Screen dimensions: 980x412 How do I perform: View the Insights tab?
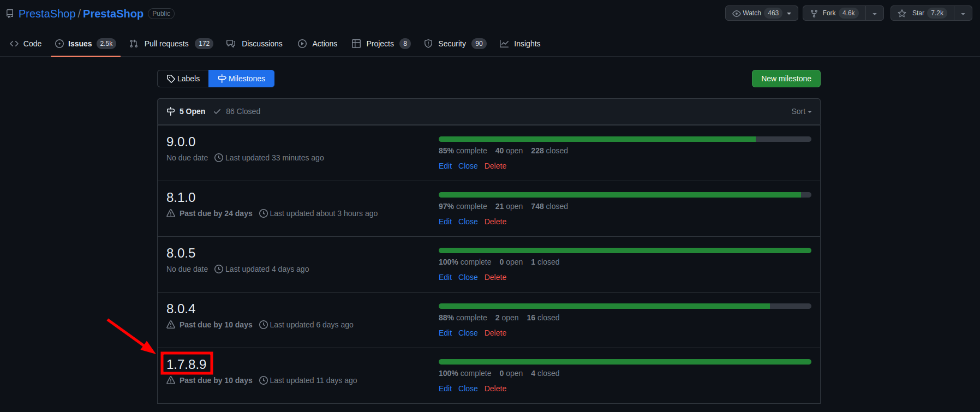[520, 44]
